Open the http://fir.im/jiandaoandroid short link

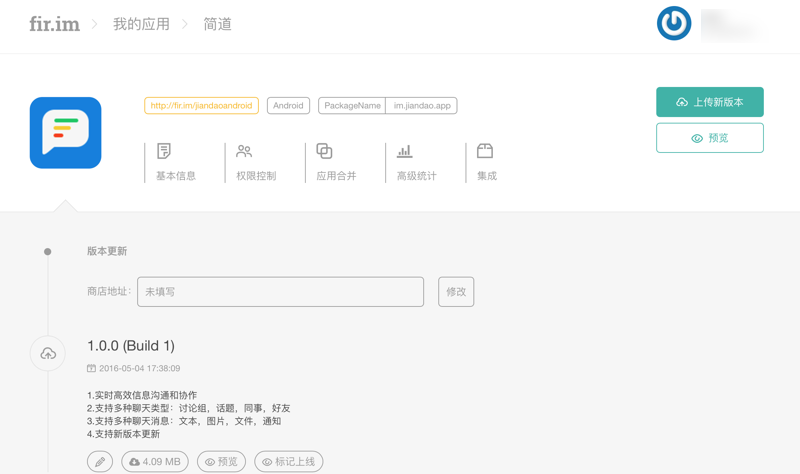[202, 106]
